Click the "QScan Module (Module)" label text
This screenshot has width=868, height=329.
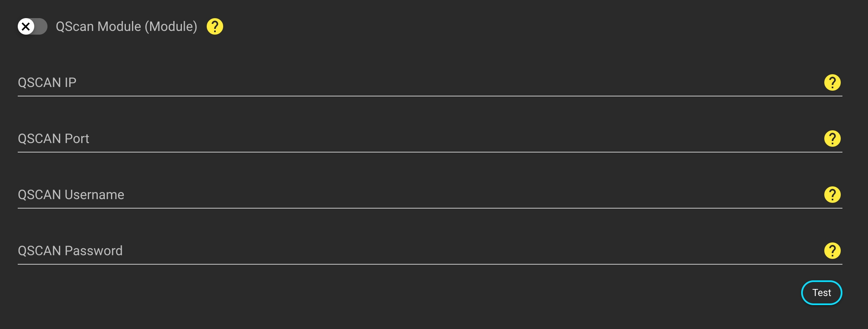[x=126, y=26]
